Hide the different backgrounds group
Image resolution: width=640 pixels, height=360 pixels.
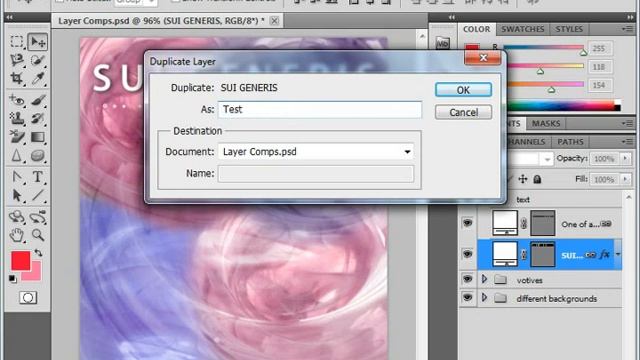click(467, 298)
